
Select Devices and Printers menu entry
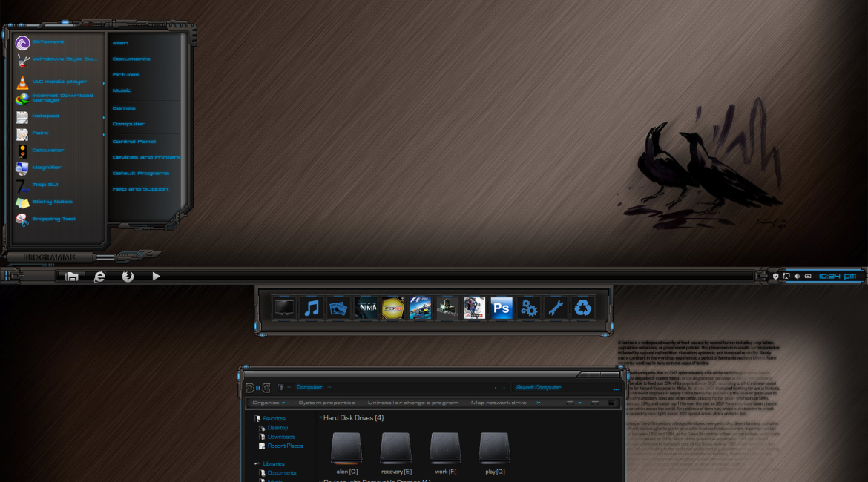[x=146, y=157]
